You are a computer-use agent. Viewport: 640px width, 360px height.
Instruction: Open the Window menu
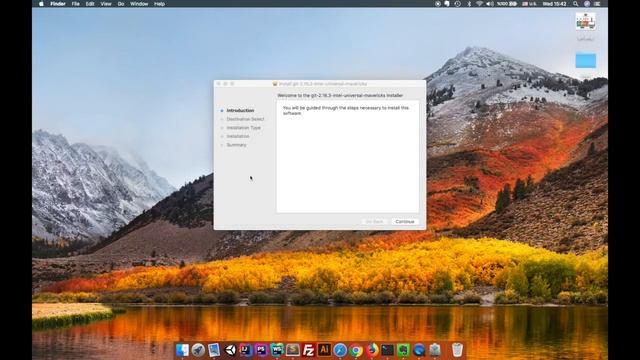tap(139, 4)
